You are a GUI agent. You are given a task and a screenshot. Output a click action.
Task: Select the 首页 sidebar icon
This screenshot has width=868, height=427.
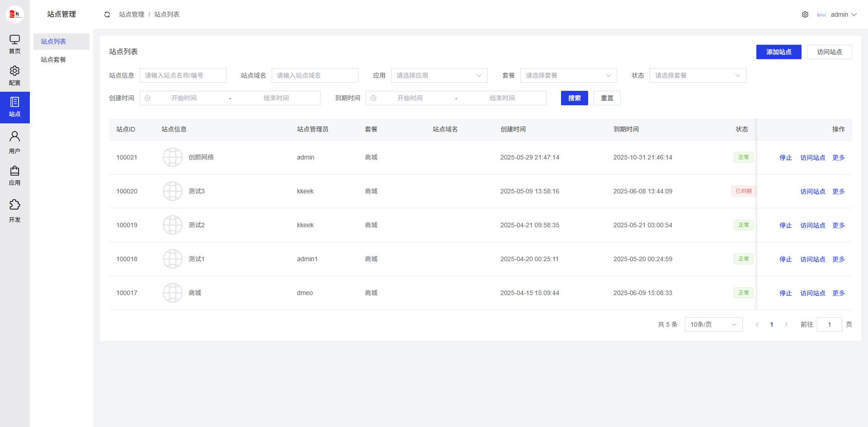point(14,44)
